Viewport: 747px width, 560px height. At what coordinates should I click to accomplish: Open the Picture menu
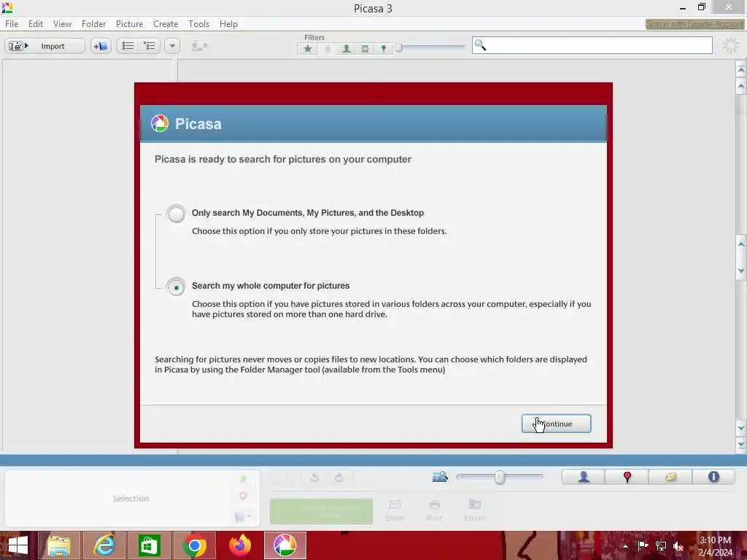[130, 24]
